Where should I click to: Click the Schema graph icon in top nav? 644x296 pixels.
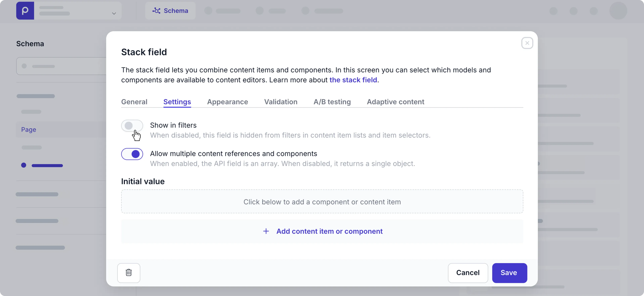[156, 11]
